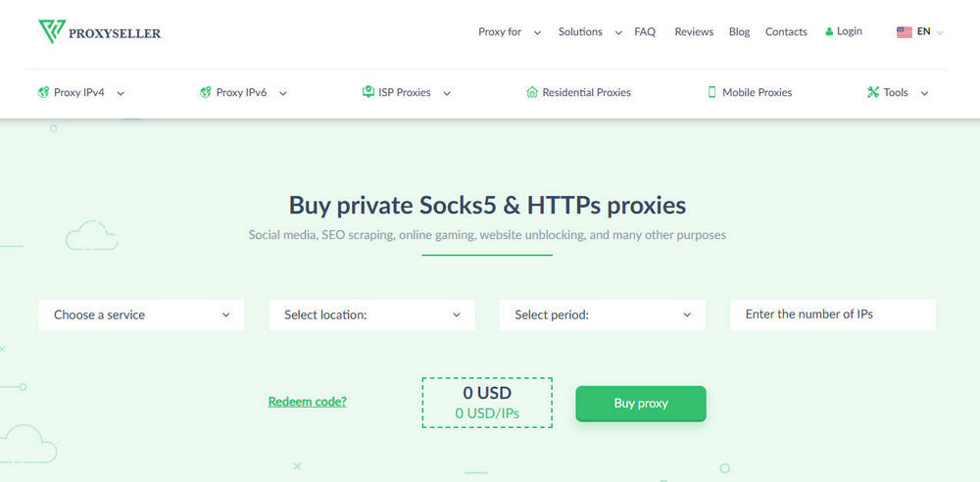
Task: Click the Residential Proxies house icon
Action: tap(532, 93)
